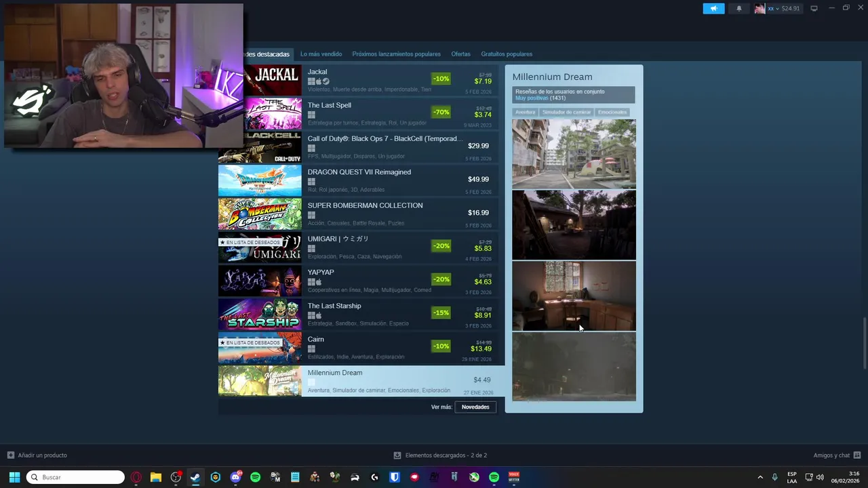868x488 pixels.
Task: Click the SUPER BOMBERMAN COLLECTION thumbnail
Action: click(x=260, y=214)
